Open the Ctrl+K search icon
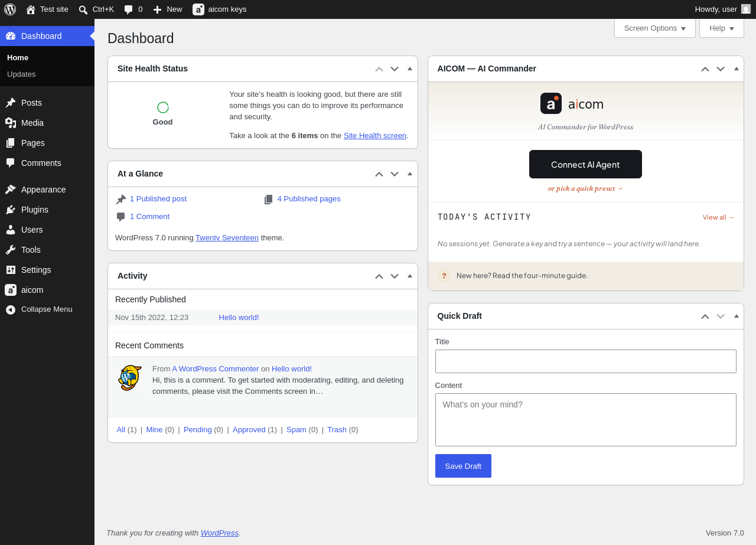756x545 pixels. 83,9
